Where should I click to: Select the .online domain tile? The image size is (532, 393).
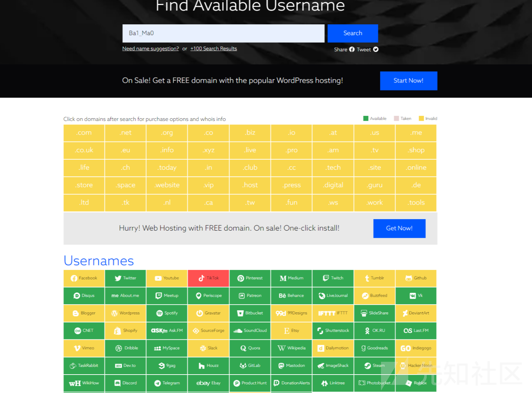416,168
